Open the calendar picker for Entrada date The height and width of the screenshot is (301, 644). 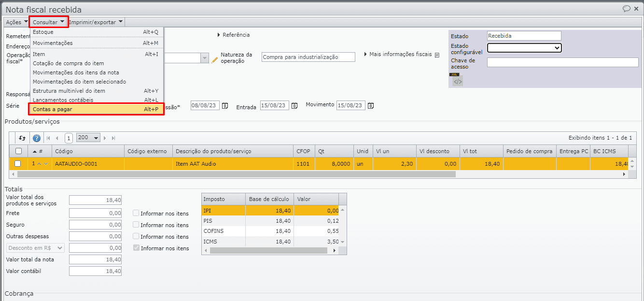point(294,106)
